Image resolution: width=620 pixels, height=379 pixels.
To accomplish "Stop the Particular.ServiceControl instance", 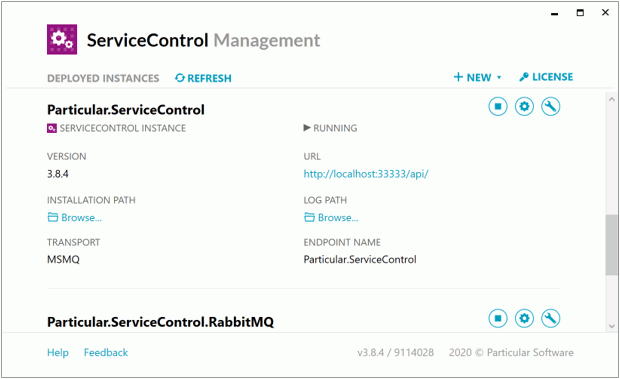I will (498, 106).
